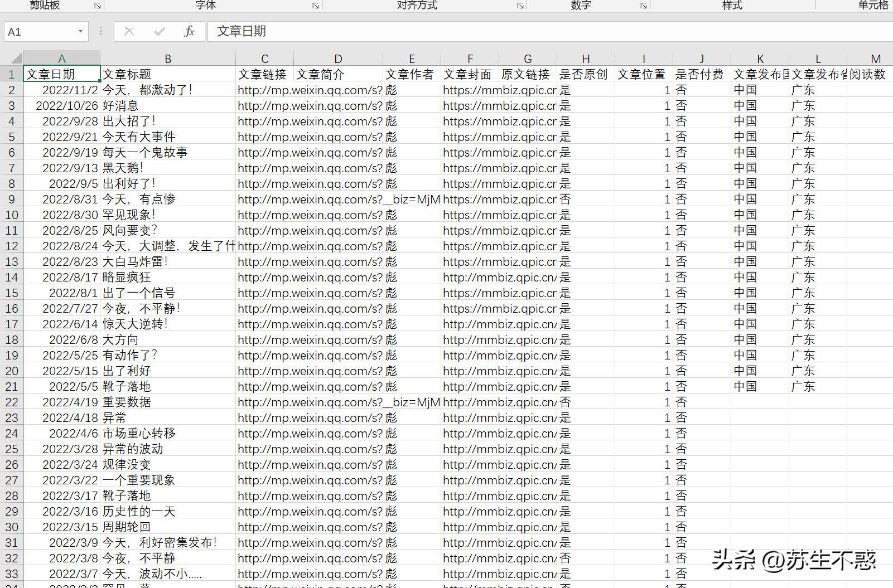Viewport: 893px width, 588px height.
Task: Confirm entry with the checkmark icon
Action: [160, 31]
